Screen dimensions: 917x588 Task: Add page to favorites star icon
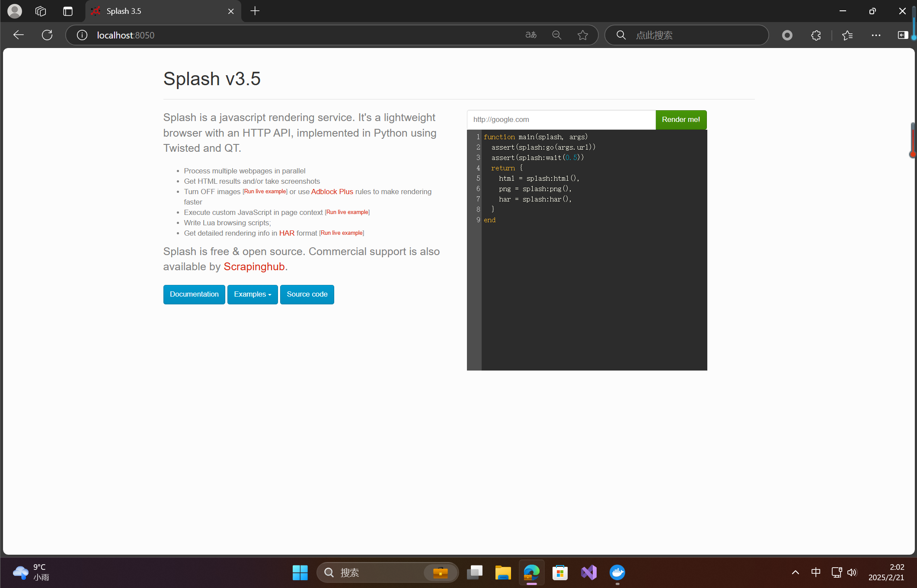tap(582, 35)
